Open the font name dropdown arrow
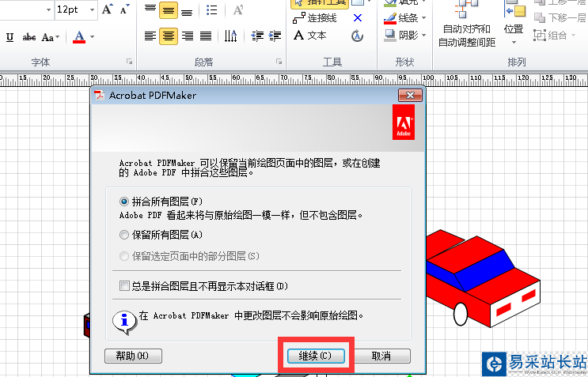Viewport: 588px width, 377px height. [48, 9]
